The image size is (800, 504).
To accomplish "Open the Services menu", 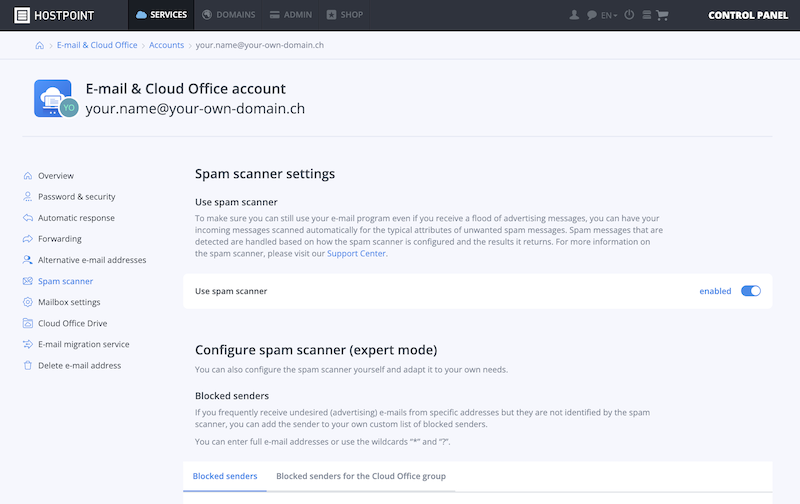I will click(x=162, y=15).
